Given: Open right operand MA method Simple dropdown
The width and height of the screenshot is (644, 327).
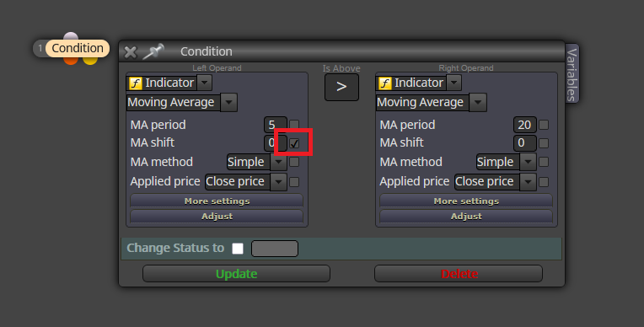Looking at the screenshot, I should point(528,162).
